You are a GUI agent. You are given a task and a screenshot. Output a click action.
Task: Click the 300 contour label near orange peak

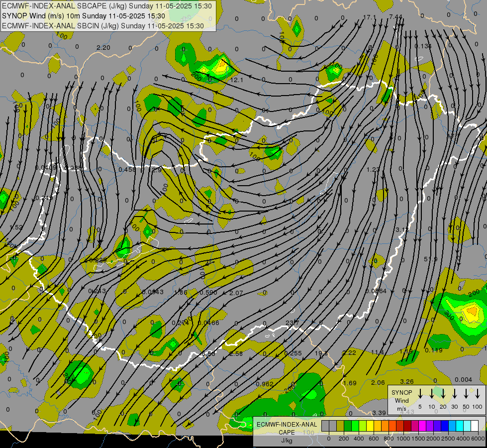[449, 316]
